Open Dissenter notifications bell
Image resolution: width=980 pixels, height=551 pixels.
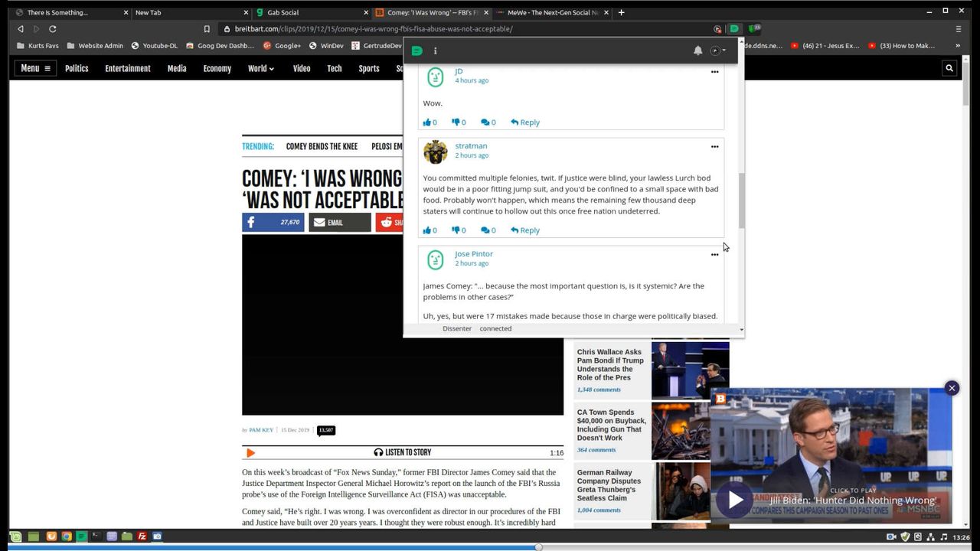pyautogui.click(x=697, y=51)
